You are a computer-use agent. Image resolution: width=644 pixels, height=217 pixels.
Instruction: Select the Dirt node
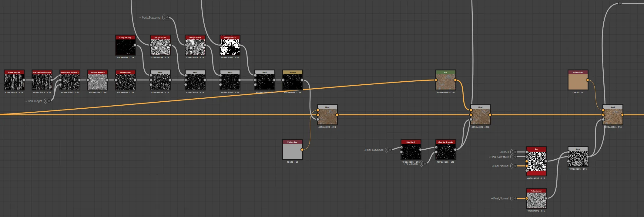[x=536, y=161]
